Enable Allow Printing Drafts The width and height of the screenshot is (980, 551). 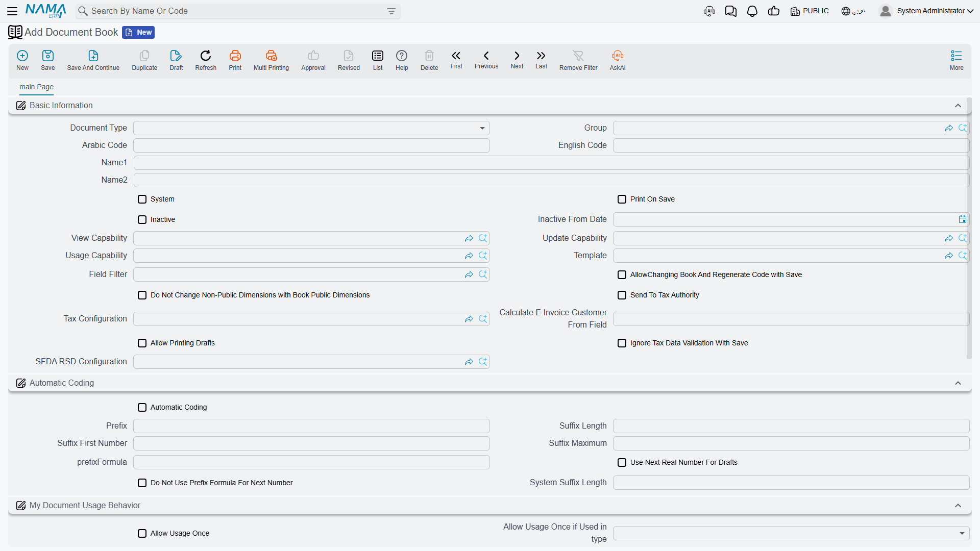point(142,343)
